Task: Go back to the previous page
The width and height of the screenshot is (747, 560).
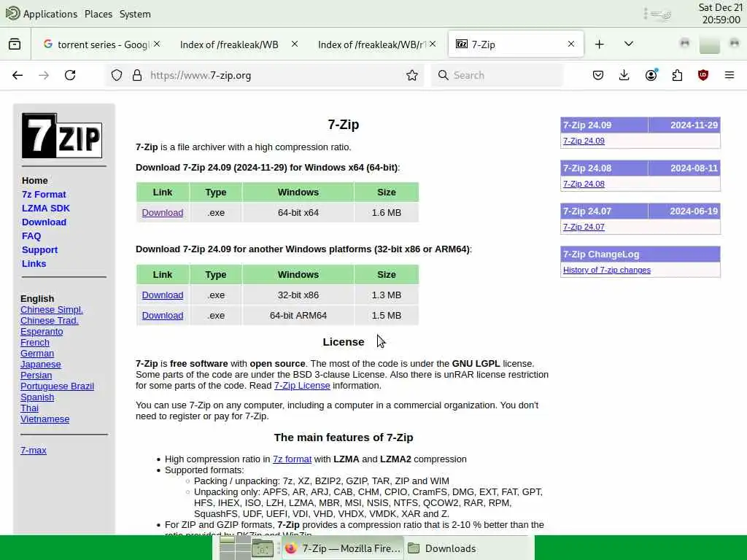Action: [x=18, y=75]
